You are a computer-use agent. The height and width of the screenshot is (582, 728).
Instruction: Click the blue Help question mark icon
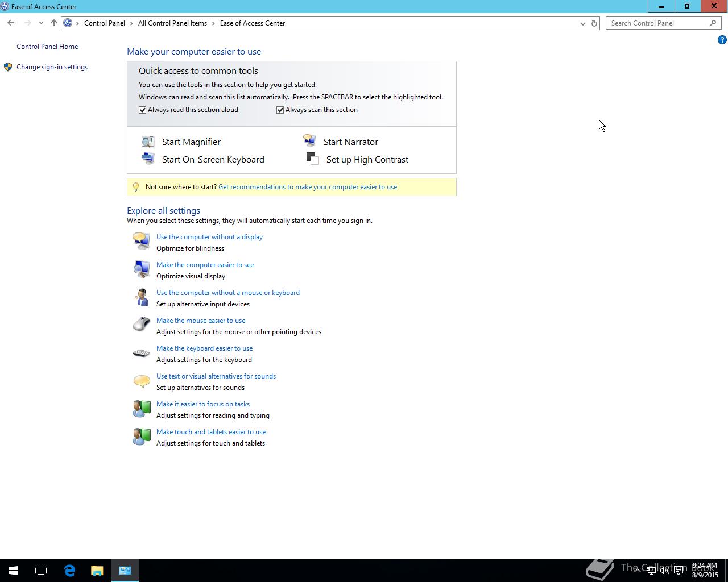pyautogui.click(x=722, y=40)
